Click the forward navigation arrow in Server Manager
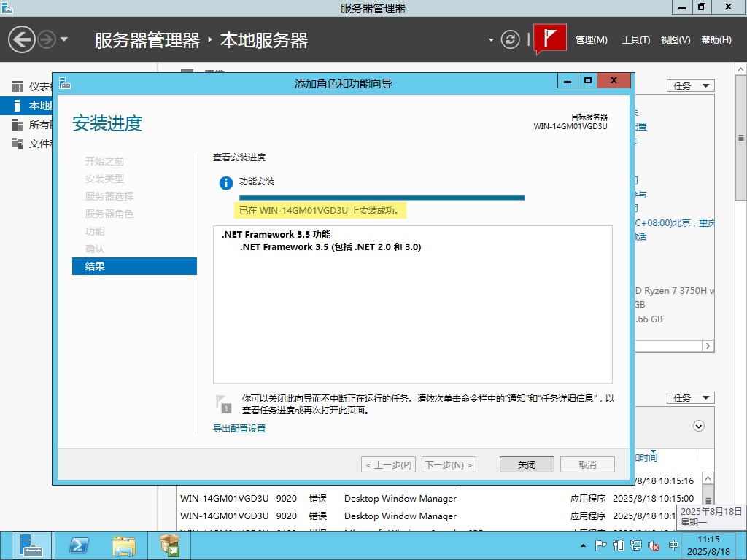The image size is (747, 560). tap(47, 39)
